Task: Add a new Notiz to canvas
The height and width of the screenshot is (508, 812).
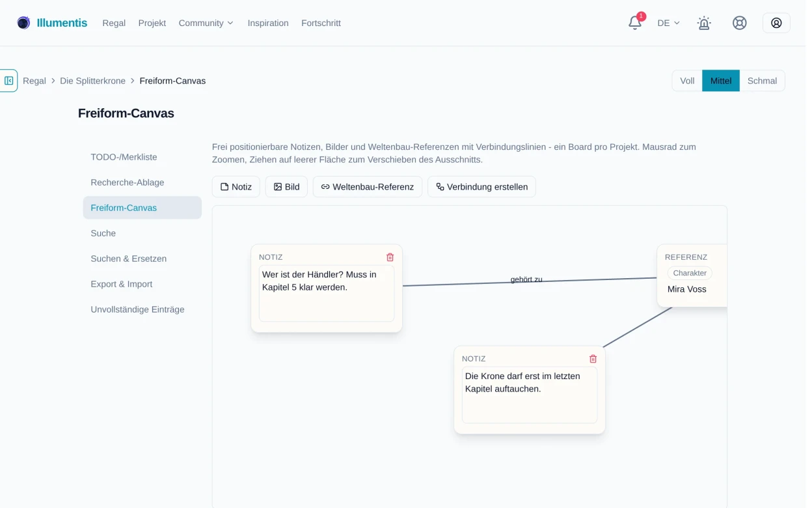Action: pyautogui.click(x=237, y=188)
